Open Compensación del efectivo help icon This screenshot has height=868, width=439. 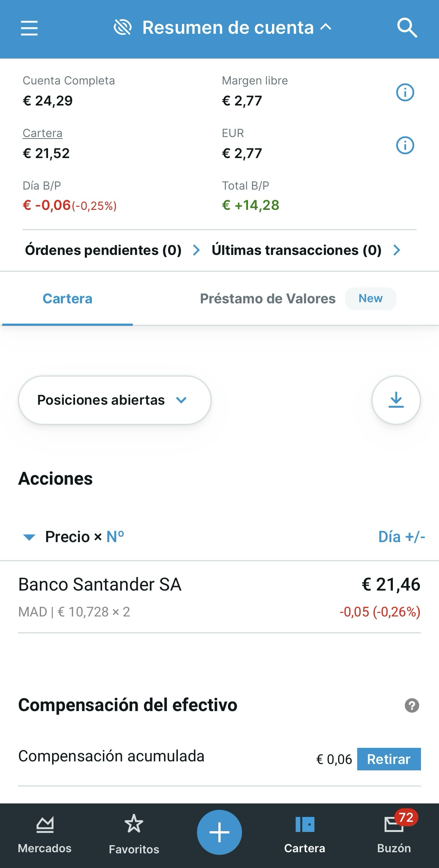(x=412, y=705)
